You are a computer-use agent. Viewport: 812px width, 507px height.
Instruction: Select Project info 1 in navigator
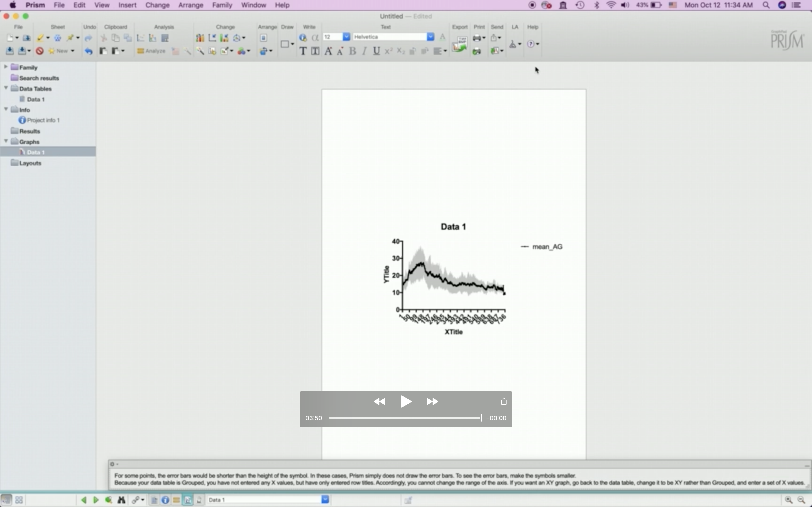click(x=43, y=120)
